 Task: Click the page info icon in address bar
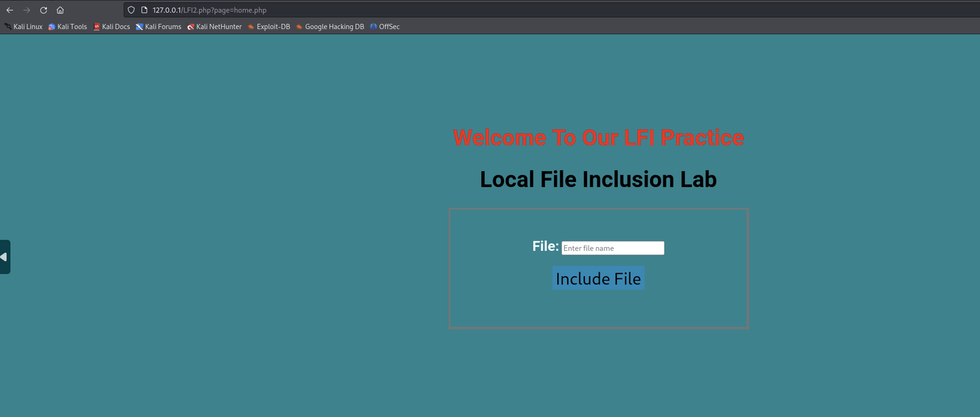[144, 10]
